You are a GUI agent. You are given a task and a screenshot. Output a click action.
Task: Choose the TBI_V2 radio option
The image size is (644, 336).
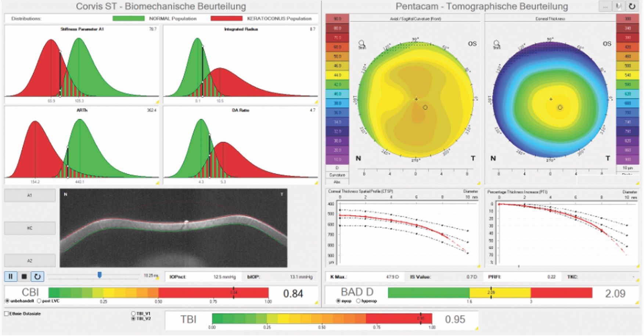pyautogui.click(x=133, y=319)
